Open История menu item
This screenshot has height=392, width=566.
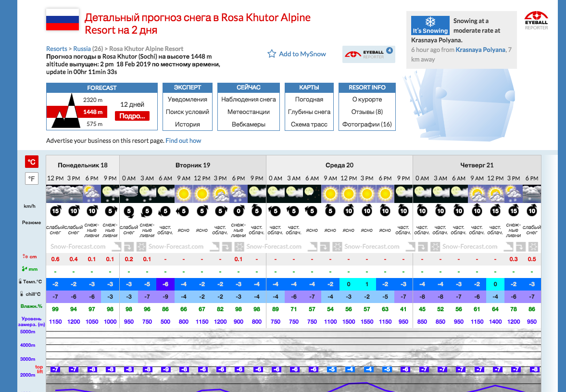188,124
